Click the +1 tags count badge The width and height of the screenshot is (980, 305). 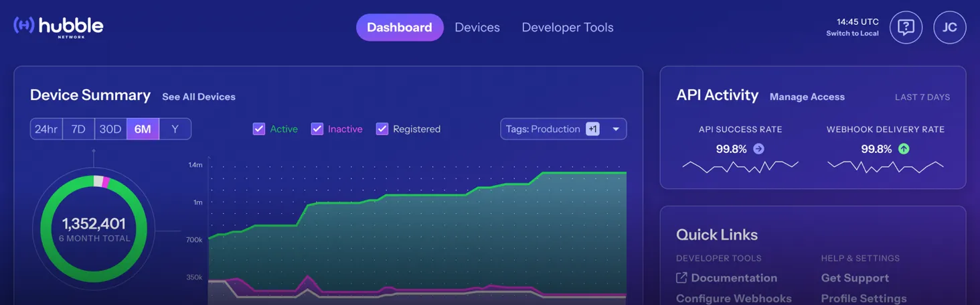(x=592, y=129)
